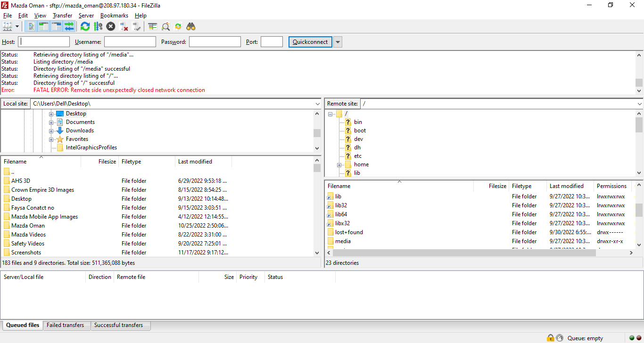Click the queue's Priority column header
The width and height of the screenshot is (644, 343).
(x=250, y=277)
